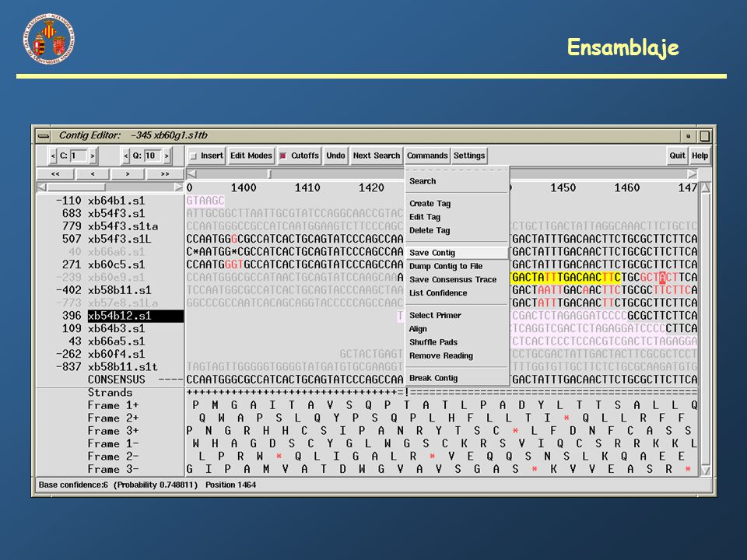Toggle the Cutoffs checkbox

pos(283,156)
